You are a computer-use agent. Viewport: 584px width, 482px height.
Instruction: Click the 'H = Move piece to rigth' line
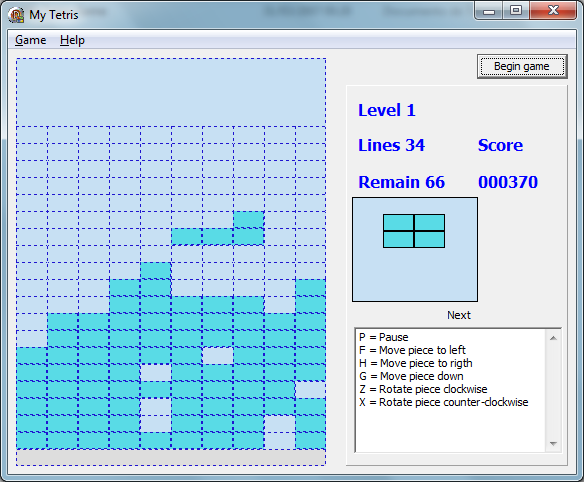click(416, 363)
